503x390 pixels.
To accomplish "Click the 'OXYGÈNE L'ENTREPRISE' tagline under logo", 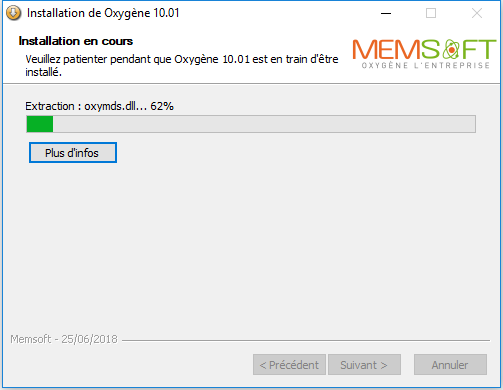I will click(x=426, y=65).
